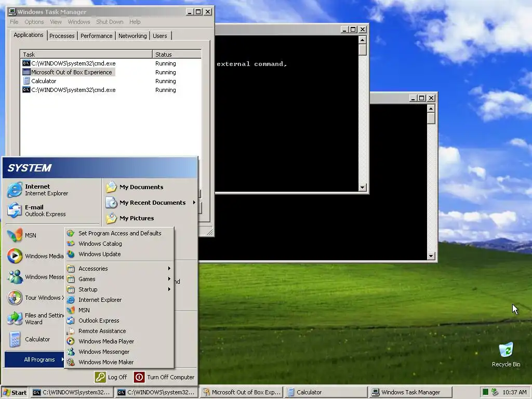Sort tasks by Status column header
The width and height of the screenshot is (532, 399).
pos(177,54)
